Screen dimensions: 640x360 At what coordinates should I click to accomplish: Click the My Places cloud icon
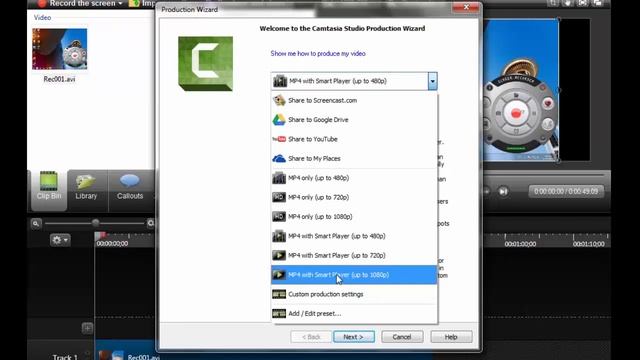tap(279, 158)
